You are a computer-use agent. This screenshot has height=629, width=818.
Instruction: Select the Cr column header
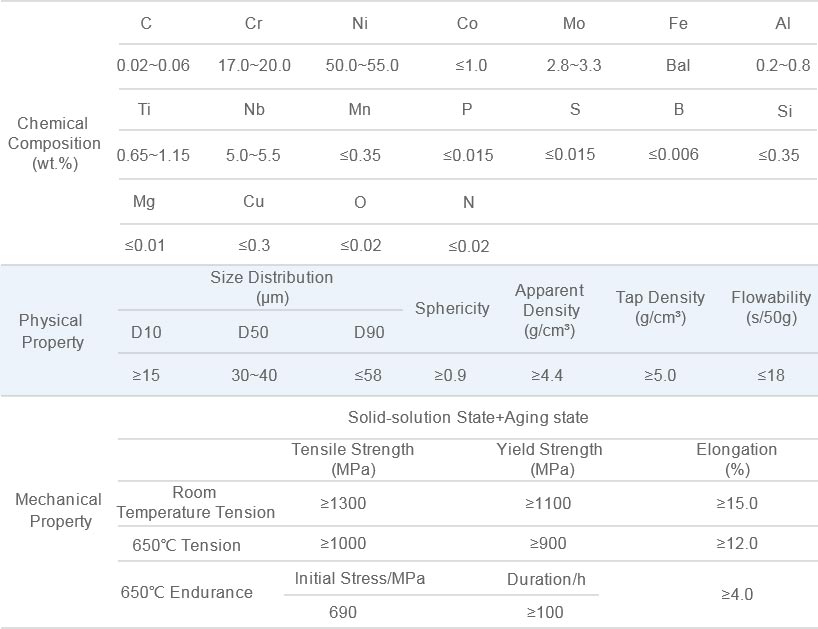pos(254,24)
